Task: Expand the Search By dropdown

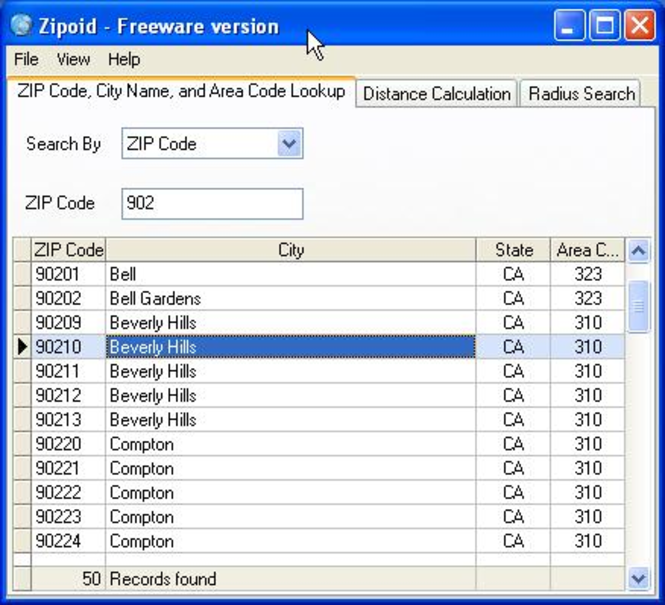Action: 289,144
